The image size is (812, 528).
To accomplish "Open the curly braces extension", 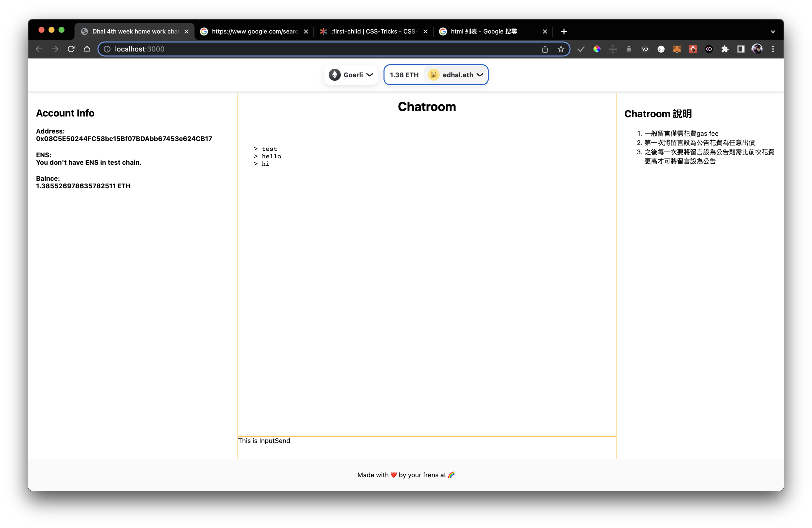I will (x=661, y=49).
